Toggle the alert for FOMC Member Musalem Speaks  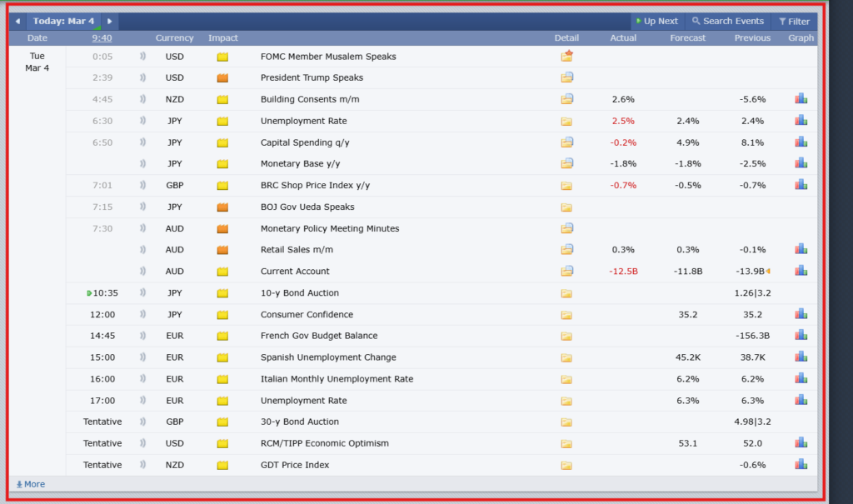tap(142, 56)
